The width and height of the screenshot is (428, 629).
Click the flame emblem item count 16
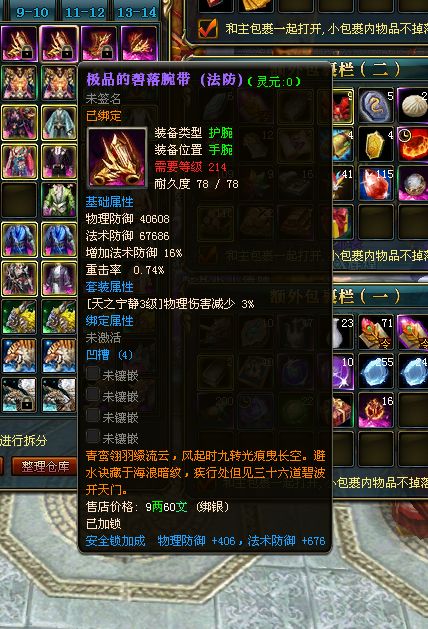pos(376,410)
